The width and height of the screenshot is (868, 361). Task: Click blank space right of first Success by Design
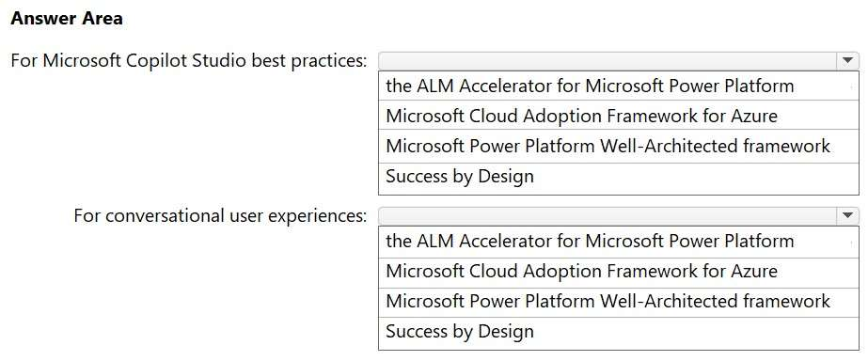point(697,179)
